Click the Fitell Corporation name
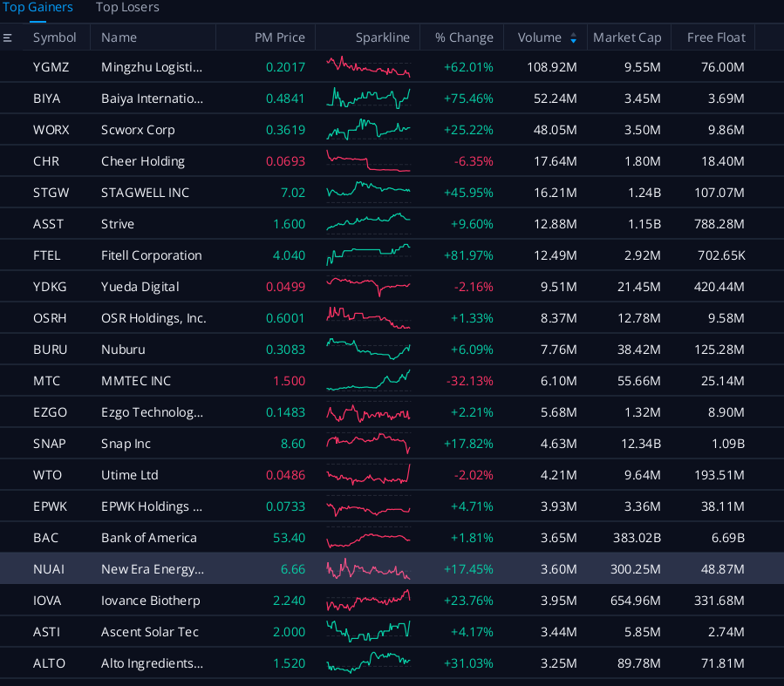Image resolution: width=784 pixels, height=686 pixels. (x=152, y=255)
